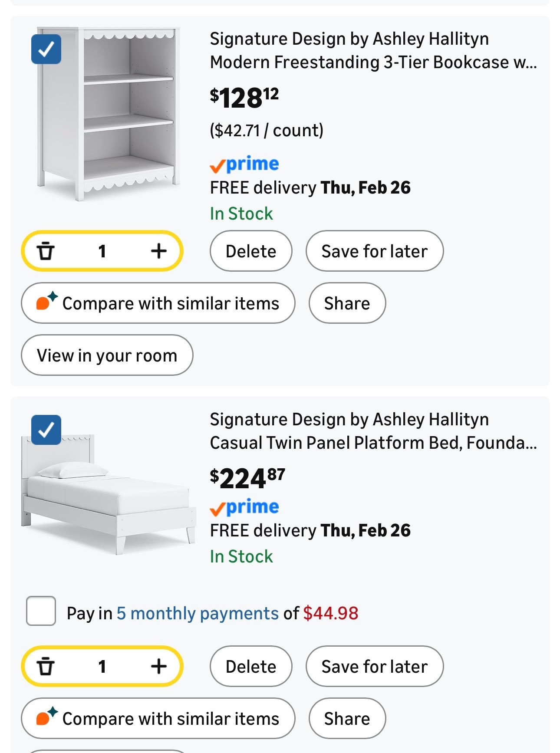Delete the Hallityn bookcase from cart

[x=250, y=251]
